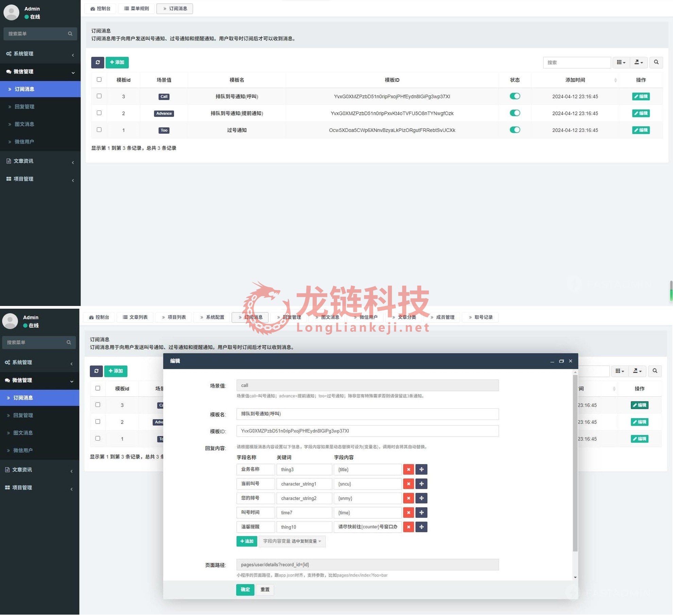The height and width of the screenshot is (616, 673).
Task: Click 编辑 button for 过号通知 row, top
Action: [x=641, y=130]
